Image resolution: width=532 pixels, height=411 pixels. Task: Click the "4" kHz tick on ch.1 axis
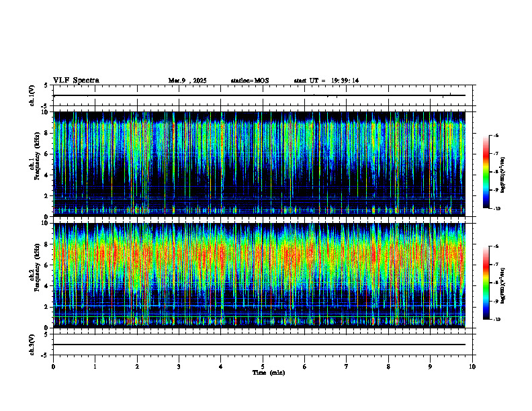[x=47, y=175]
